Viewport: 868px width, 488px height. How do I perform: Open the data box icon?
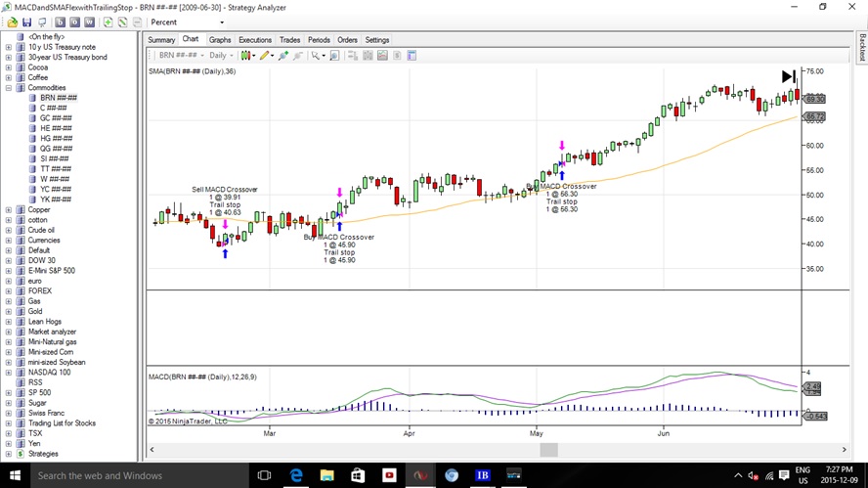click(x=353, y=56)
